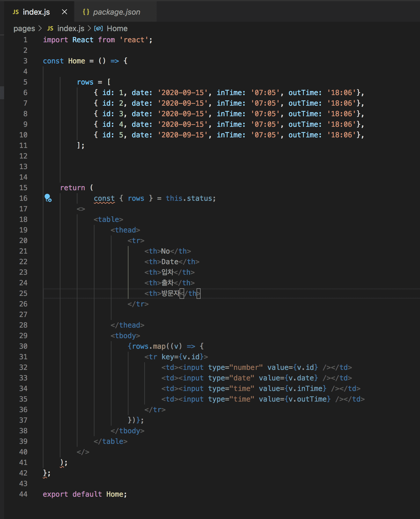The width and height of the screenshot is (420, 519).
Task: Close the index.js editor tab
Action: tap(65, 12)
